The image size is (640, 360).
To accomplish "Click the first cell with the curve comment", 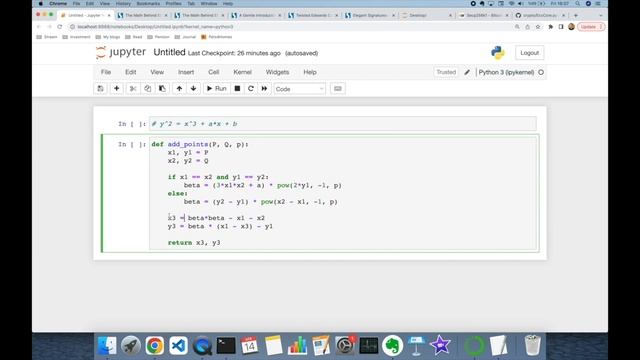I will [x=343, y=124].
